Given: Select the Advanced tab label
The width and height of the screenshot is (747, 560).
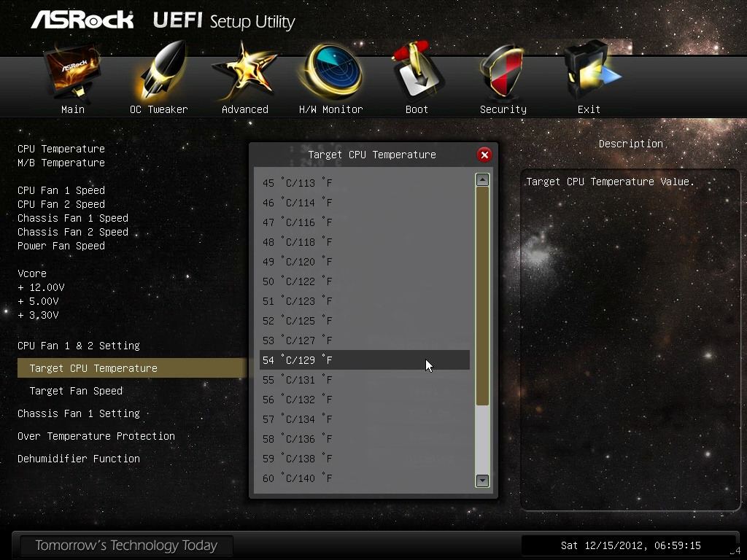Looking at the screenshot, I should coord(245,109).
